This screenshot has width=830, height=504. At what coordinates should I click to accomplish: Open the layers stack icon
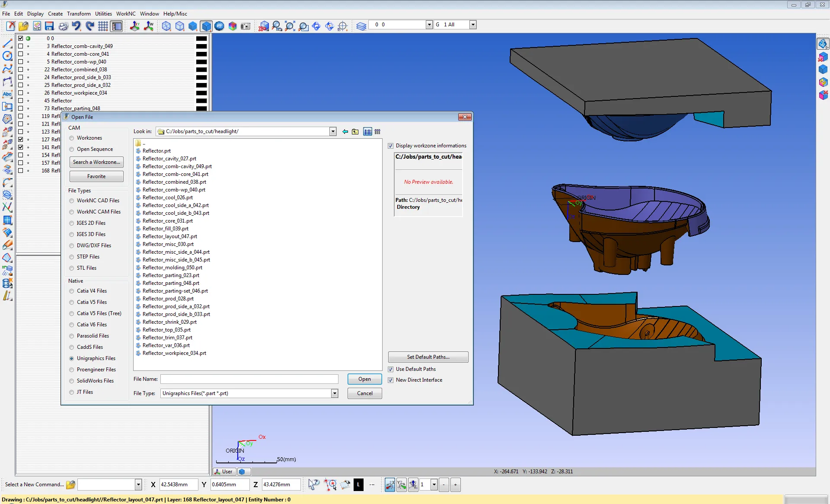pyautogui.click(x=361, y=26)
